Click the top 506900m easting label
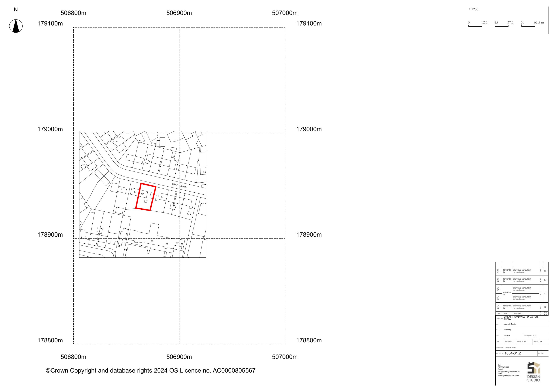555x392 pixels. point(179,13)
